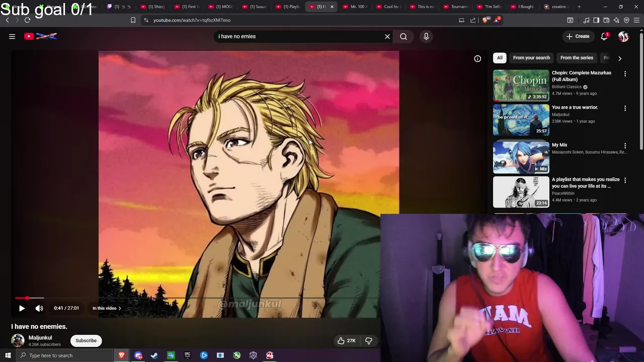This screenshot has height=362, width=644.
Task: Open options for You are a true warrior
Action: [x=625, y=108]
